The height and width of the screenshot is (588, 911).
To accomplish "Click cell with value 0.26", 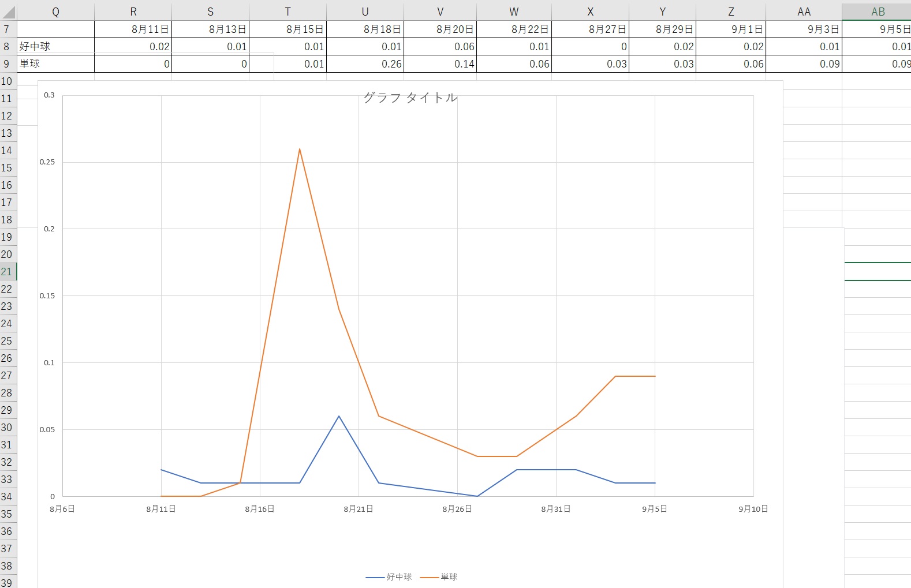I will pyautogui.click(x=365, y=64).
